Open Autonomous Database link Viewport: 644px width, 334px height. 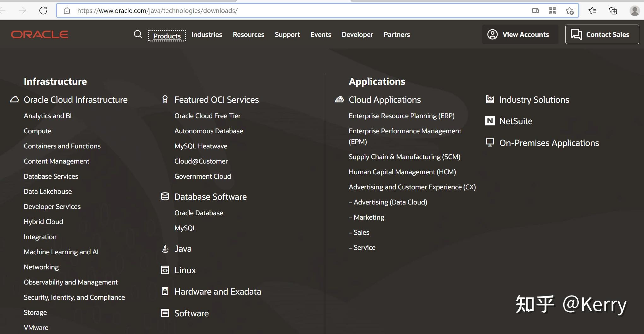[x=209, y=131]
